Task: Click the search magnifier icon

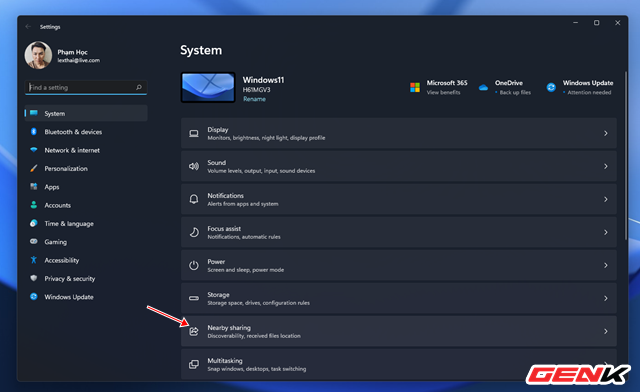Action: [139, 87]
